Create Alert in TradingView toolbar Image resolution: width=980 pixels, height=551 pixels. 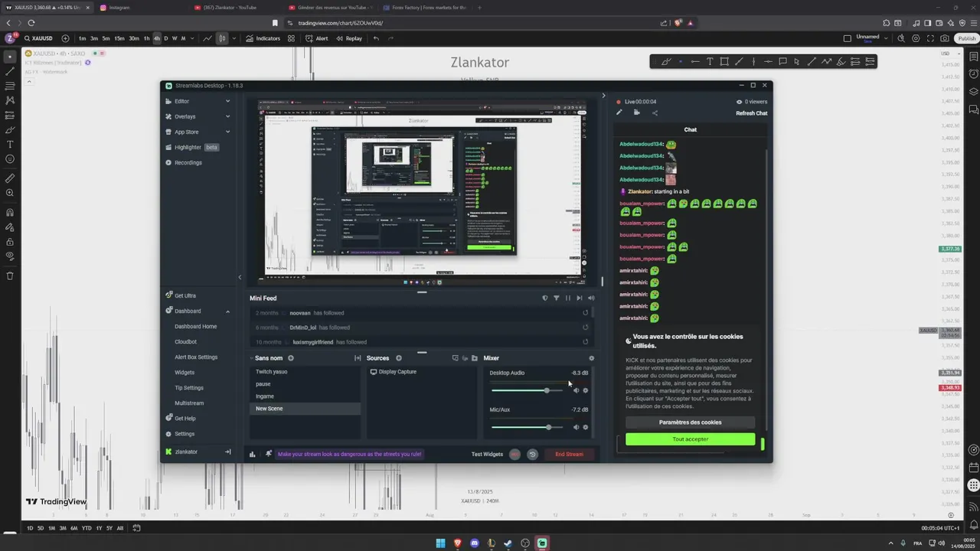317,38
